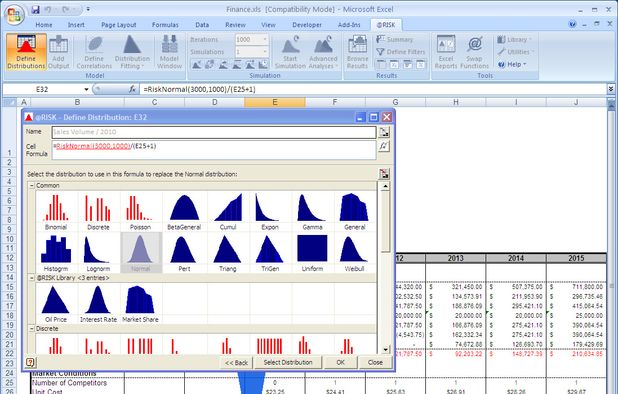The width and height of the screenshot is (618, 394).
Task: Open the Developer tab
Action: click(307, 24)
